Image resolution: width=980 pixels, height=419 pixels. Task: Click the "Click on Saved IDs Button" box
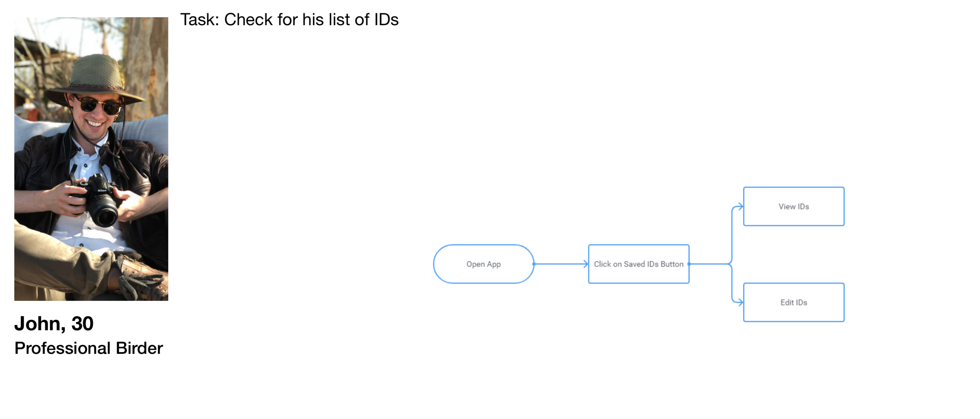[638, 264]
